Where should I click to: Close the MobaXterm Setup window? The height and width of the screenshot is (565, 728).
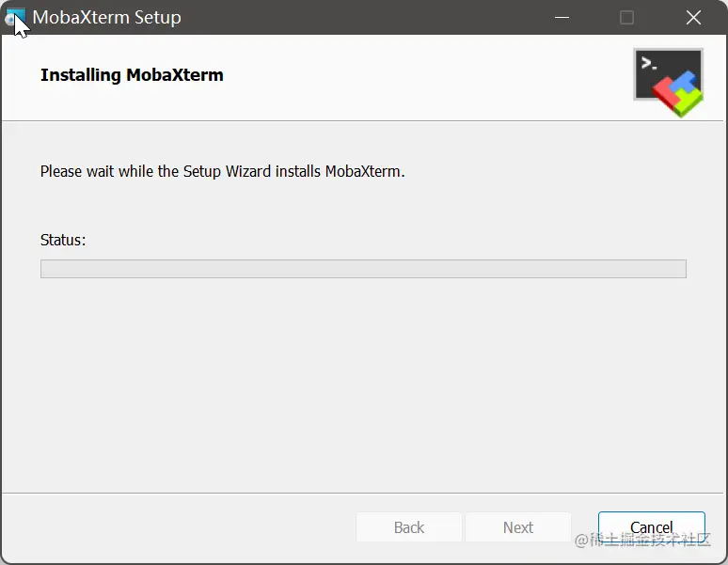pyautogui.click(x=693, y=18)
